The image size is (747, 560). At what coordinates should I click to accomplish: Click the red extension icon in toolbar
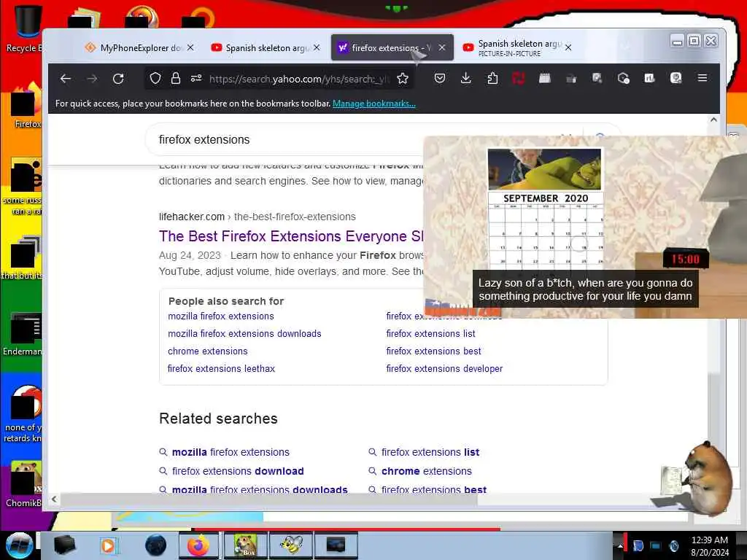tap(519, 78)
